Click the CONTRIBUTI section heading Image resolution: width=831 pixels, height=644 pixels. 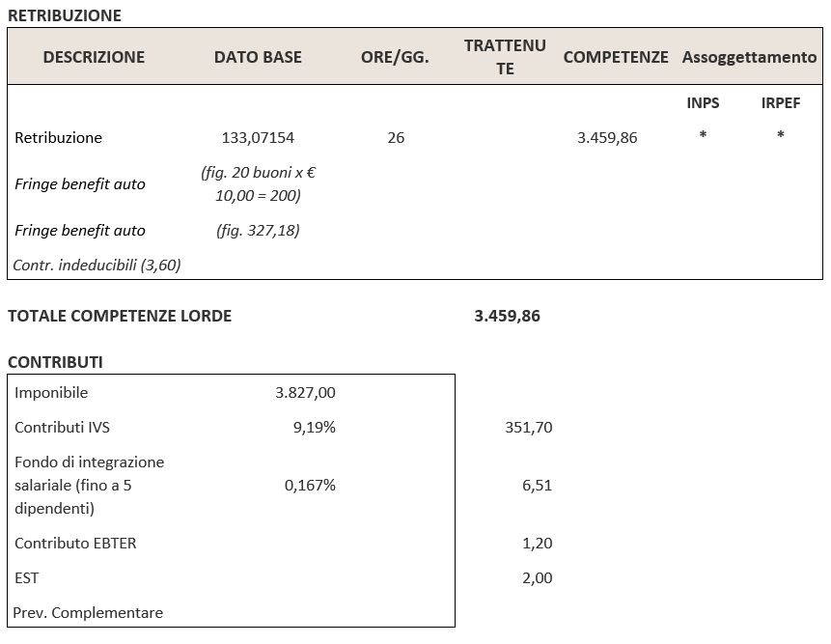tap(55, 362)
